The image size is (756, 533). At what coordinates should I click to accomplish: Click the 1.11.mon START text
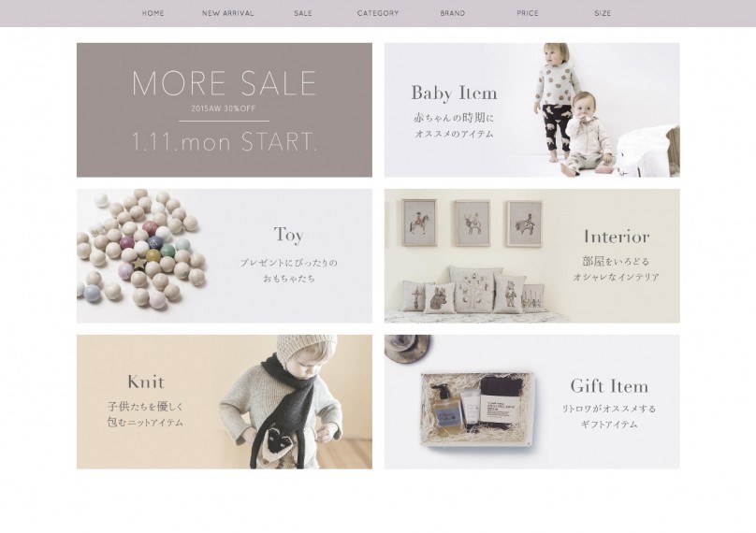[225, 142]
